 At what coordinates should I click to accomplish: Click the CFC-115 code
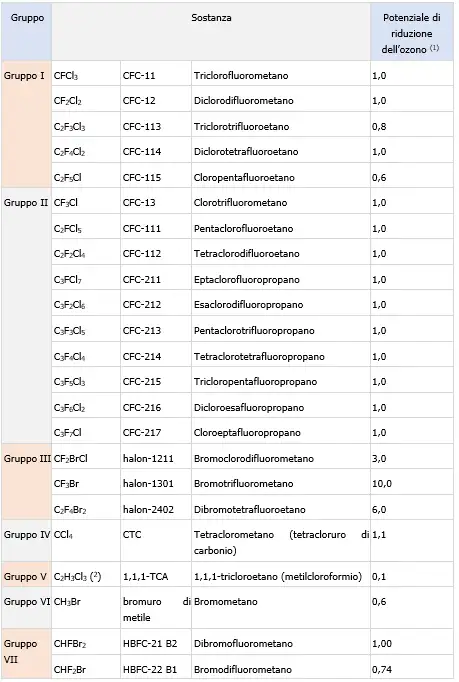click(142, 177)
